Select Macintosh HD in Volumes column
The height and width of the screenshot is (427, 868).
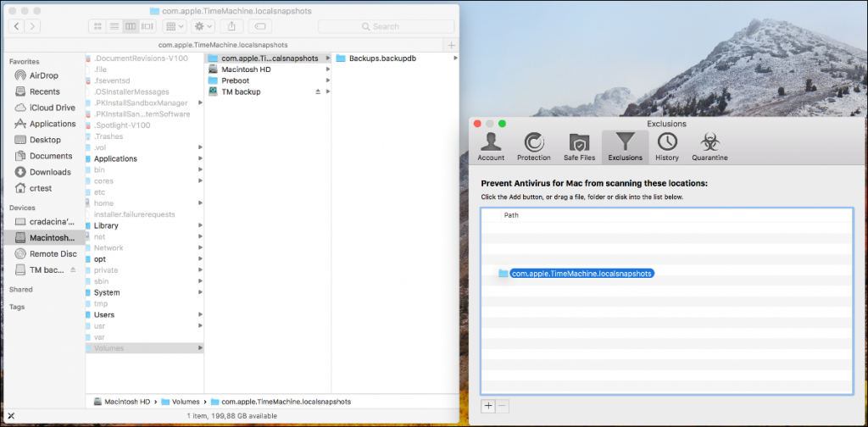(x=247, y=69)
